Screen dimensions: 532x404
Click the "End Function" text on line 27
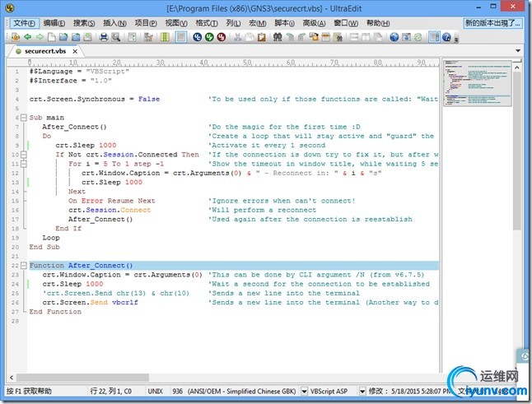55,312
